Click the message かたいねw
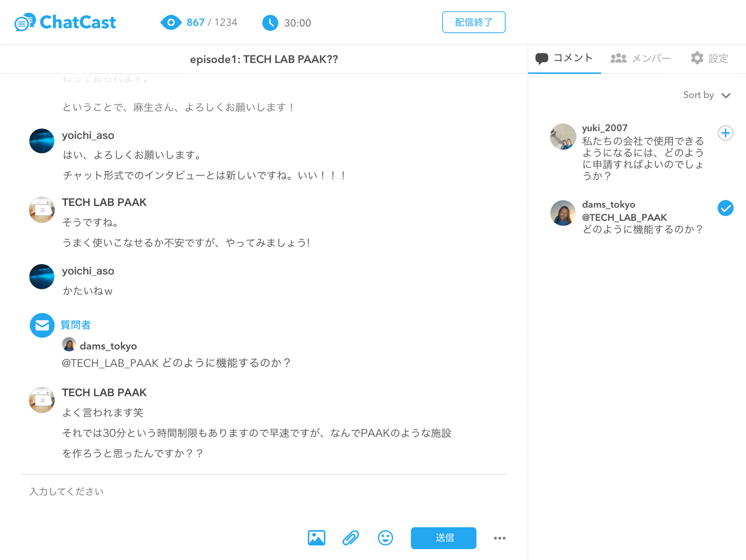The height and width of the screenshot is (560, 746). [87, 291]
